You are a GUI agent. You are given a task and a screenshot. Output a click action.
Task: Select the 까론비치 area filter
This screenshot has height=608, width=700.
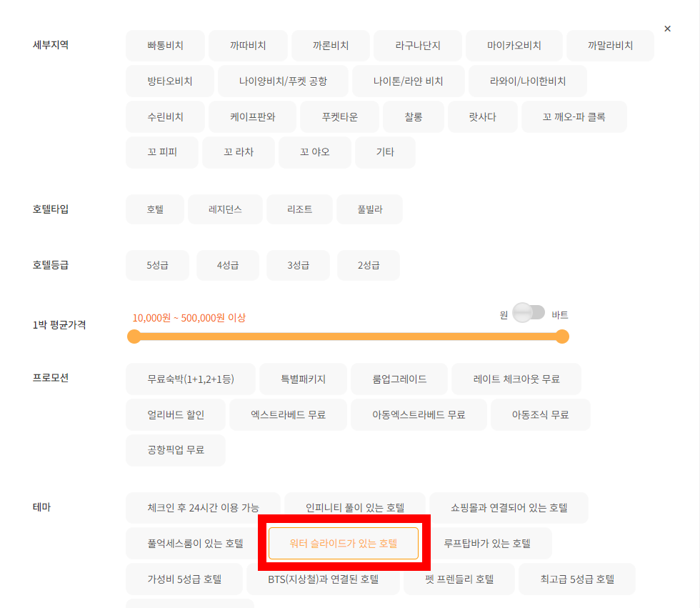point(330,46)
